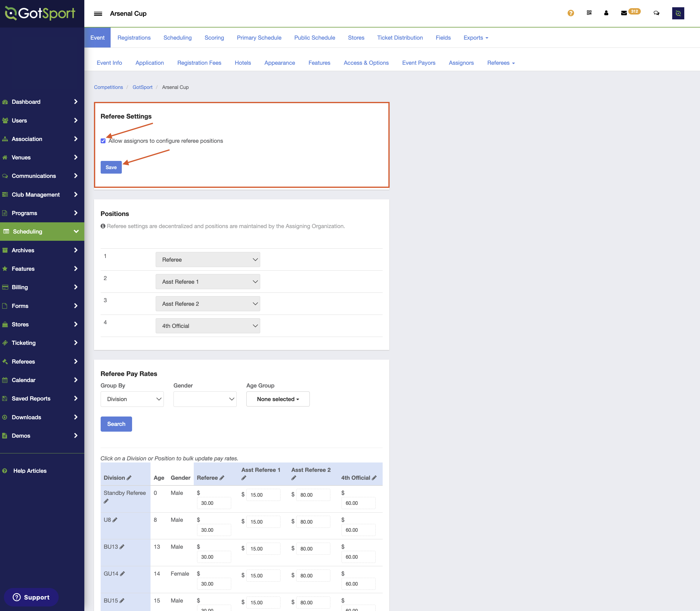Click pencil icon next to 4th Official header

click(x=374, y=478)
